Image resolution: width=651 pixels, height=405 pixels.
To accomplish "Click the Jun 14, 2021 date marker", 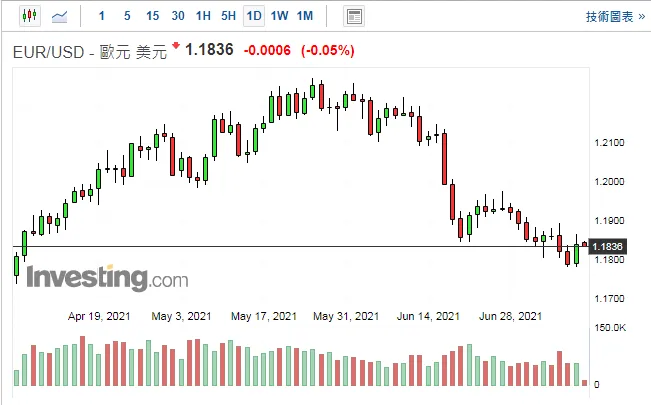I will pos(428,317).
